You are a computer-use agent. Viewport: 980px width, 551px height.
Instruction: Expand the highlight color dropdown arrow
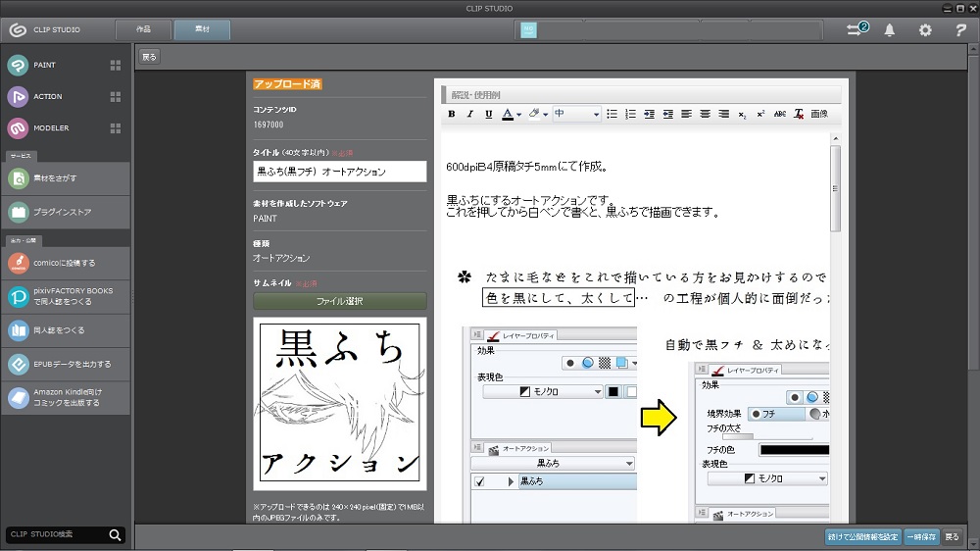[546, 115]
